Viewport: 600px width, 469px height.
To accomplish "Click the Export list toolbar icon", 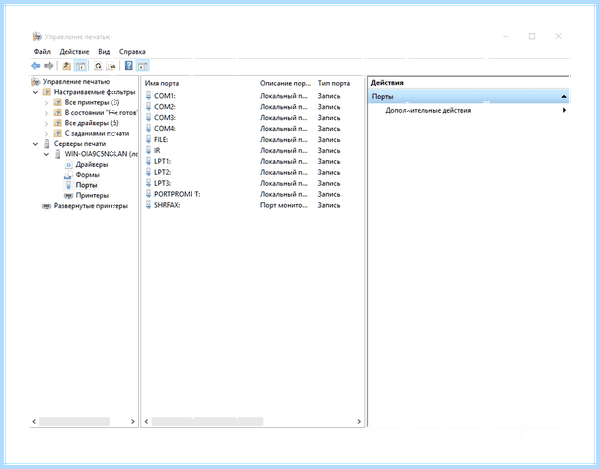I will [111, 66].
